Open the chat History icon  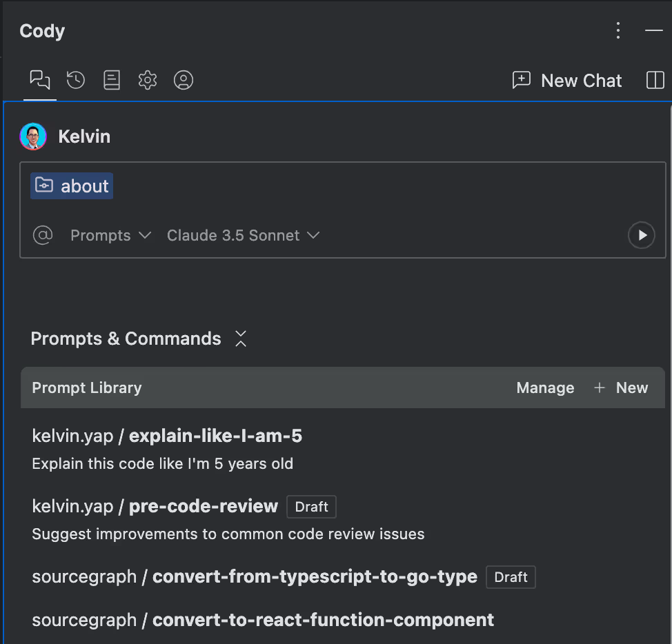point(75,80)
